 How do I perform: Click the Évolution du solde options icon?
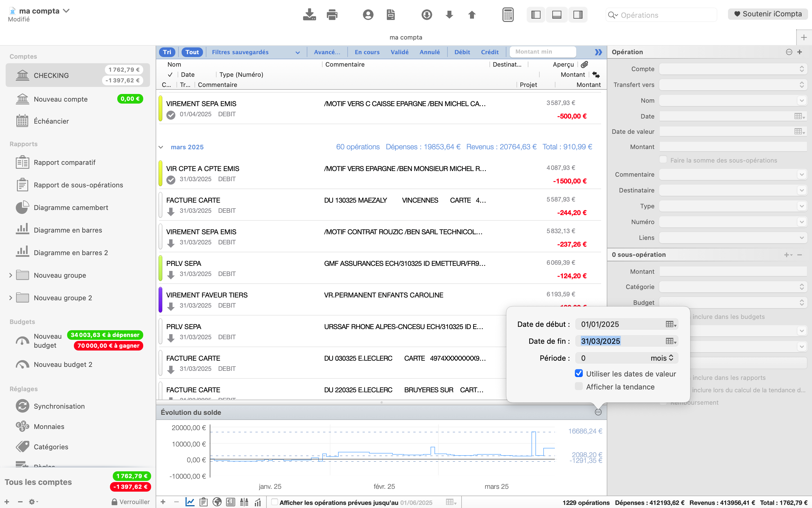tap(598, 412)
